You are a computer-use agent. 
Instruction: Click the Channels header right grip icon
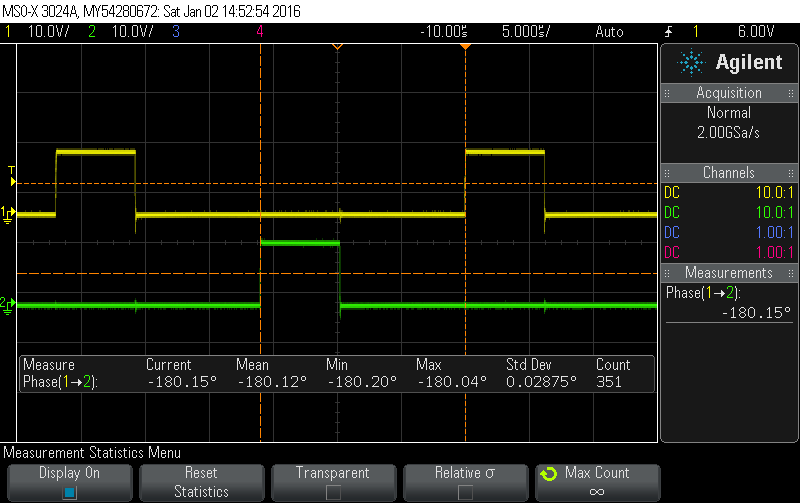(791, 173)
